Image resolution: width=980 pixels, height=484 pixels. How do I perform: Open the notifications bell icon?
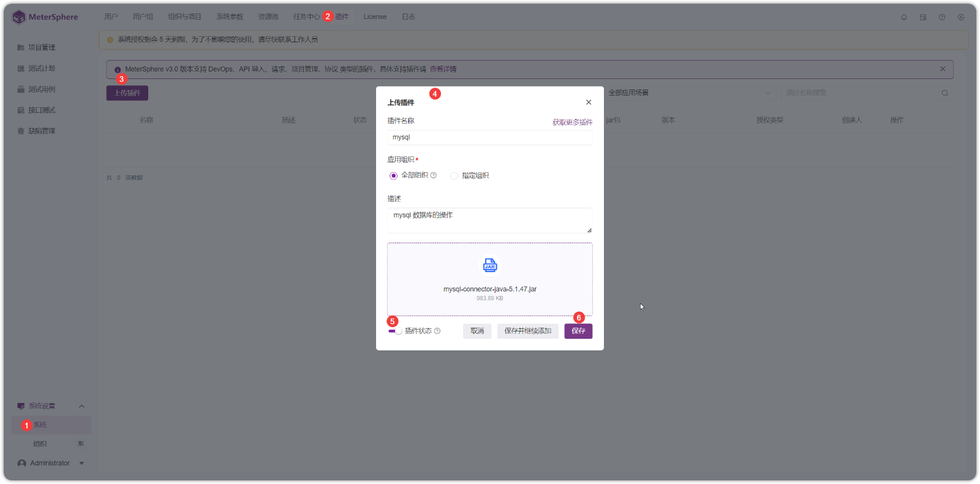[904, 17]
